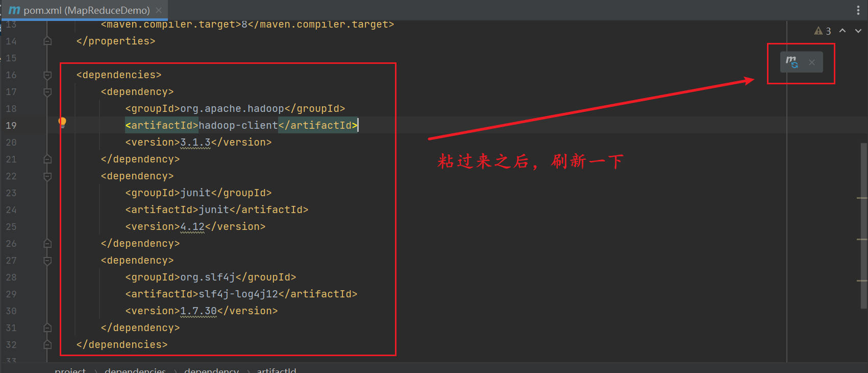Viewport: 868px width, 373px height.
Task: Click the version 4.12 text
Action: (x=192, y=226)
